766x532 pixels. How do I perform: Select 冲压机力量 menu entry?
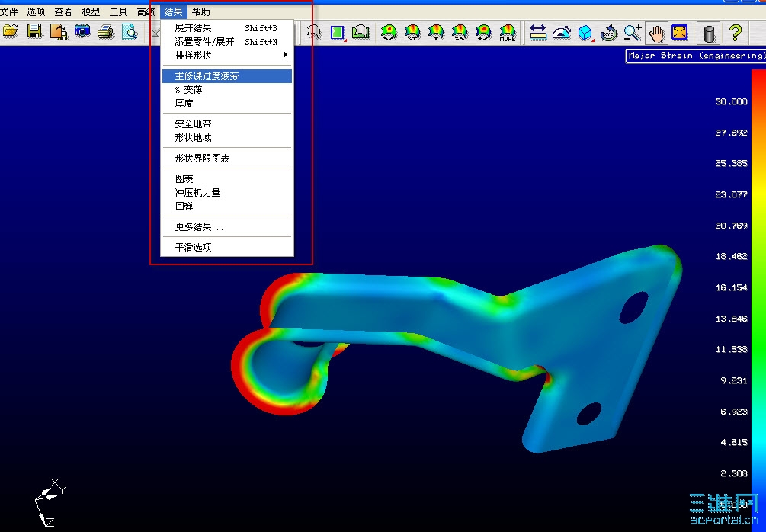pyautogui.click(x=227, y=192)
